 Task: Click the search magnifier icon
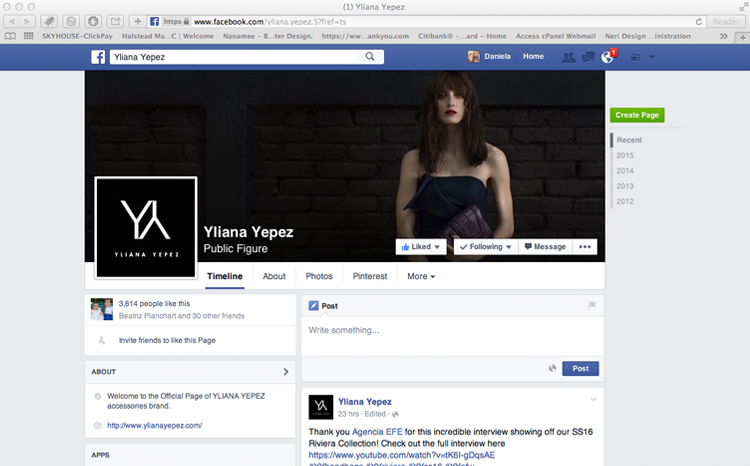(370, 57)
